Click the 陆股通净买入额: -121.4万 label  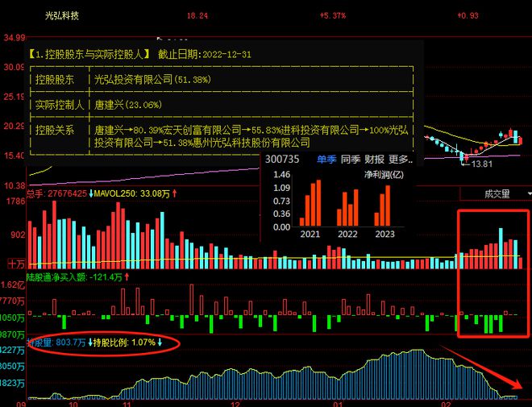(74, 277)
